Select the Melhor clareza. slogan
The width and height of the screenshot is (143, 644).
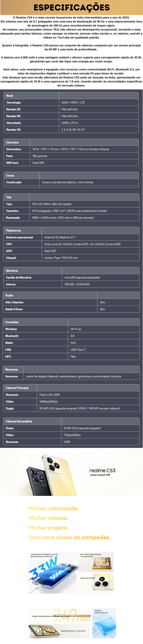pos(48,518)
